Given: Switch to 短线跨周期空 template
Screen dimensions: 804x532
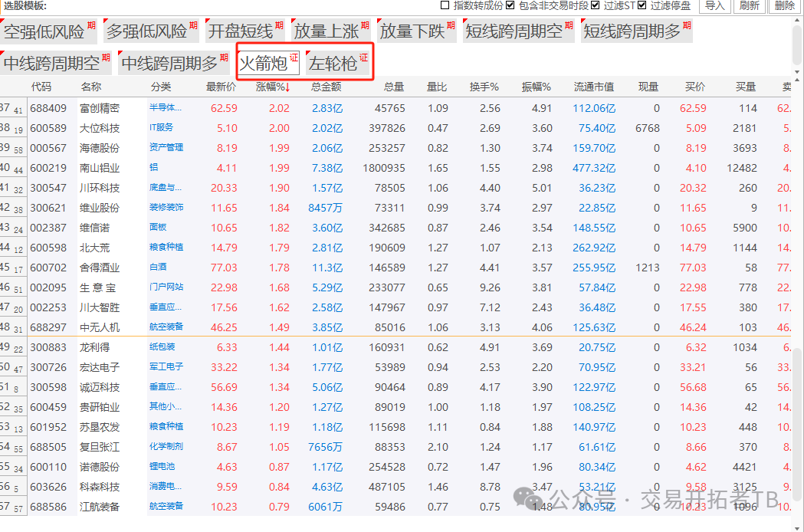Looking at the screenshot, I should pos(518,31).
